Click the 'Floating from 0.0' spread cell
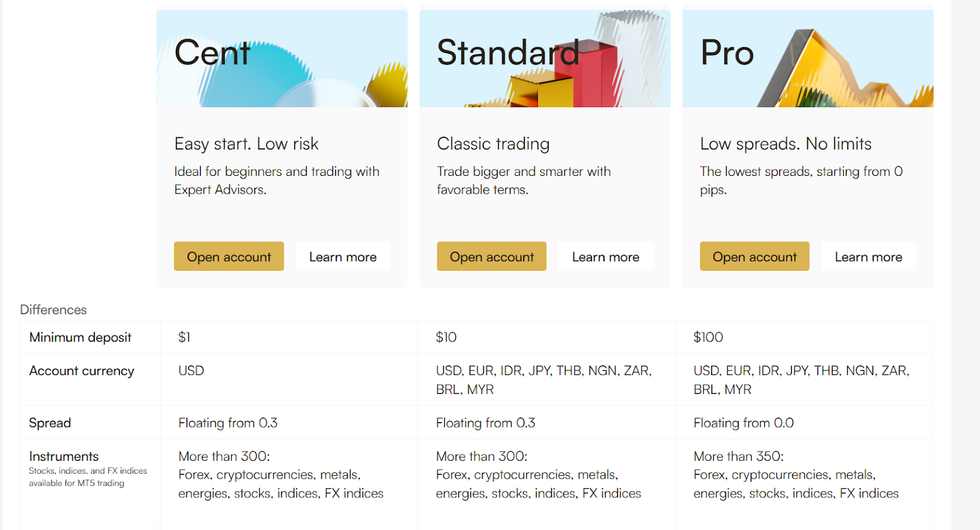The width and height of the screenshot is (980, 530). coord(804,423)
